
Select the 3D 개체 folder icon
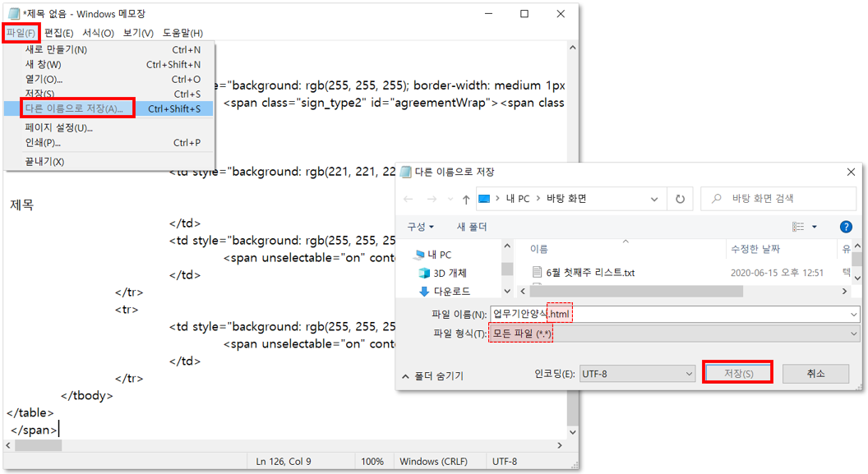[424, 273]
